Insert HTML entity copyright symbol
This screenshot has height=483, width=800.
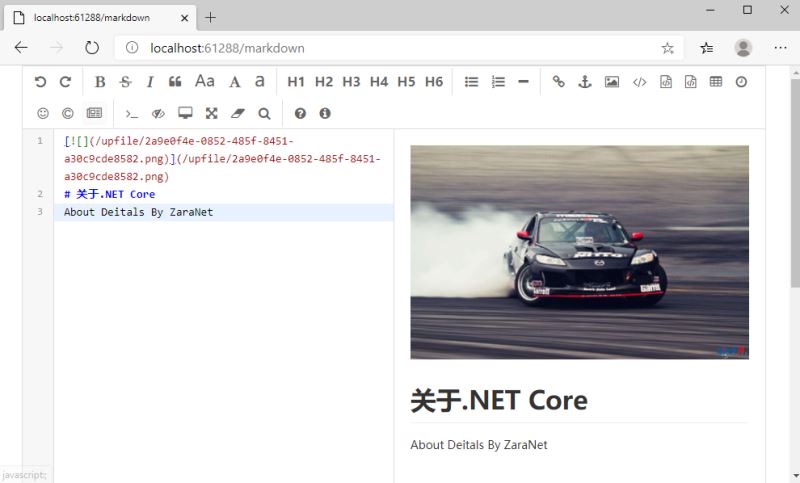pos(67,113)
